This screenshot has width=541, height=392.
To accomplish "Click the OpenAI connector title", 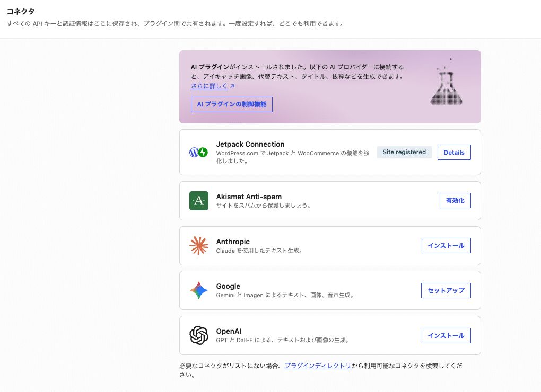I will point(229,332).
